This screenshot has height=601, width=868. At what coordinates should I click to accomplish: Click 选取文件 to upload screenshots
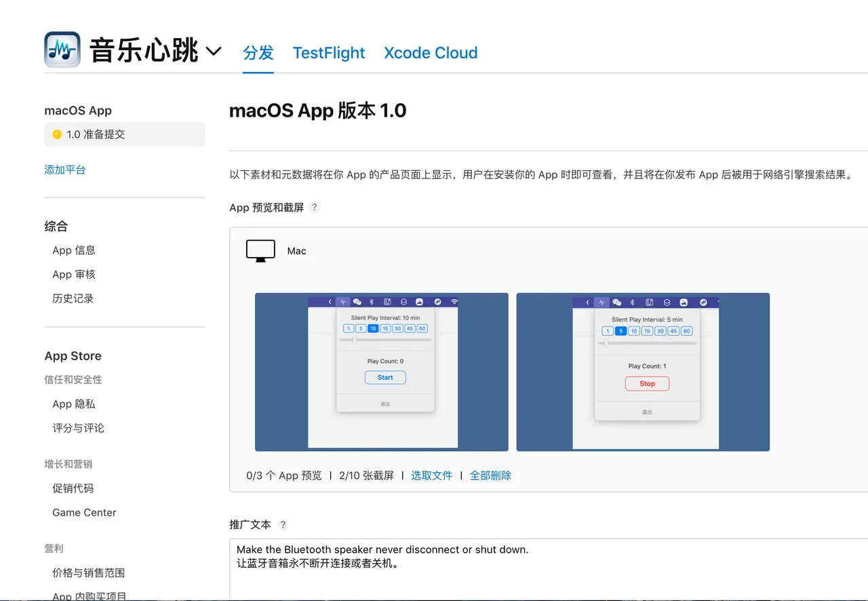[x=432, y=475]
